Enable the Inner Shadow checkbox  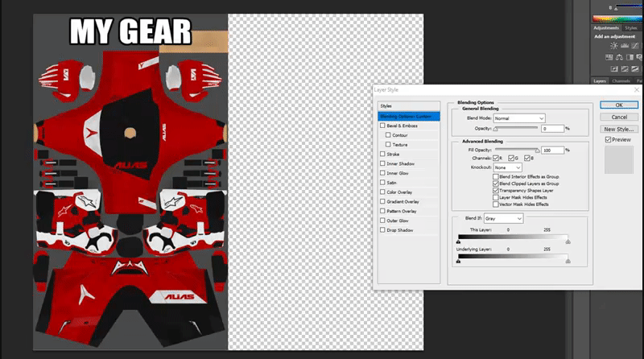click(382, 163)
